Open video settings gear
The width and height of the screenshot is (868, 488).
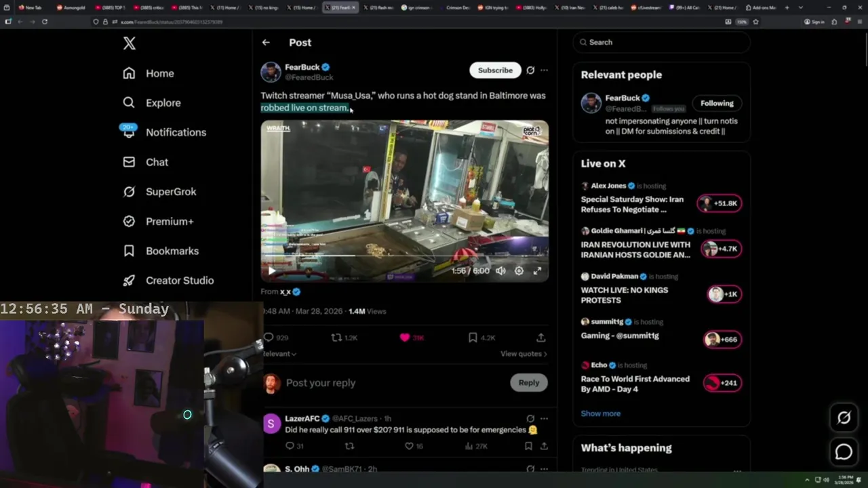[x=519, y=270]
